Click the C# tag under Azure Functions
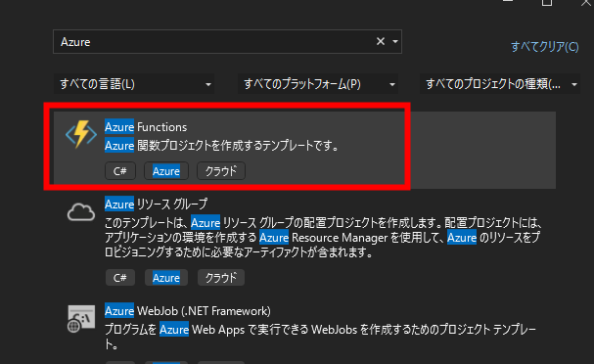594x364 pixels. pos(120,171)
